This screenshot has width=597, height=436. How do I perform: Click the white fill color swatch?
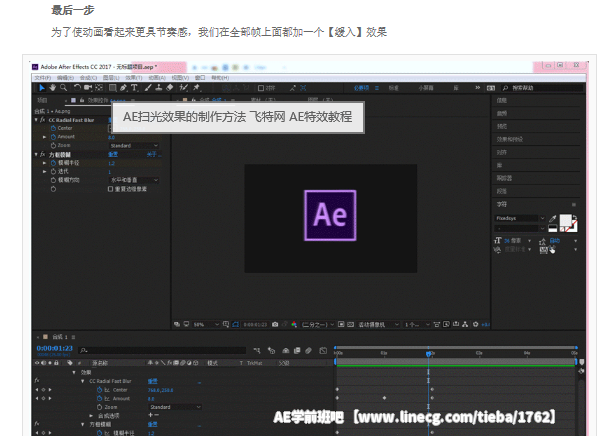tap(565, 220)
